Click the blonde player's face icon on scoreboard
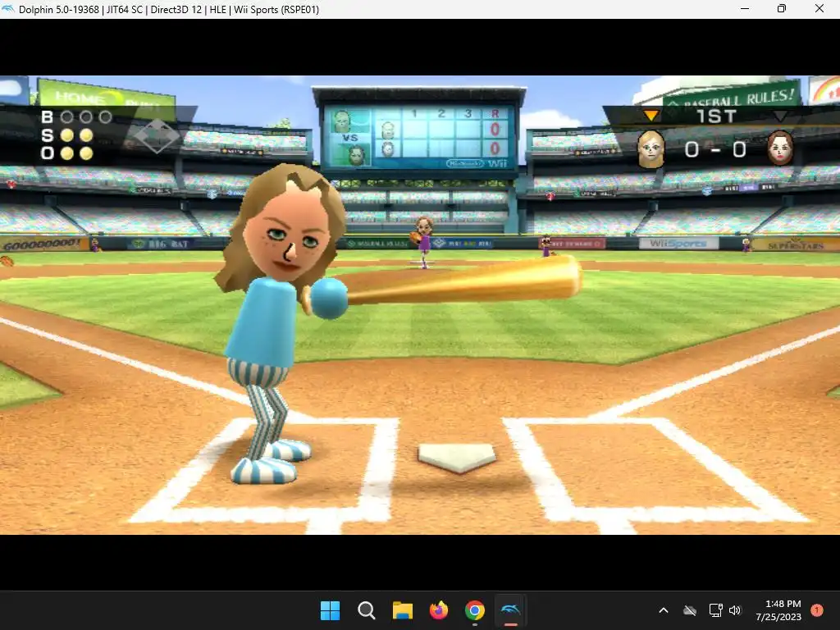The height and width of the screenshot is (630, 840). coord(651,149)
